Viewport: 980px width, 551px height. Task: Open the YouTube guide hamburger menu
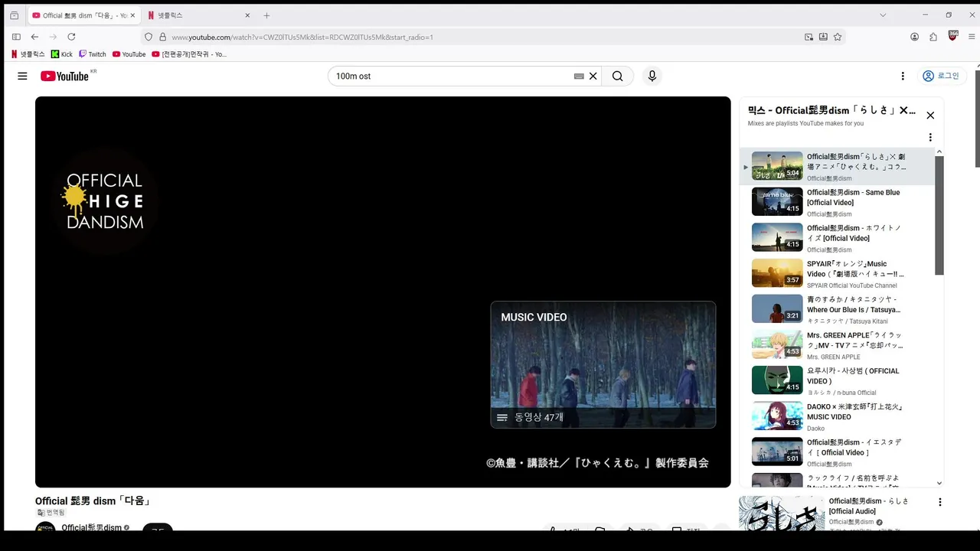coord(22,76)
